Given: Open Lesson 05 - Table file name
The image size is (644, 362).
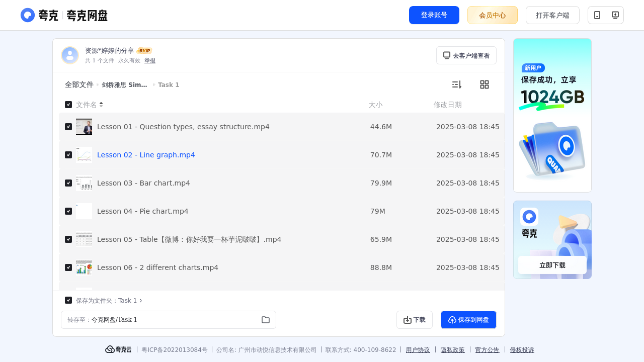Looking at the screenshot, I should tap(189, 239).
